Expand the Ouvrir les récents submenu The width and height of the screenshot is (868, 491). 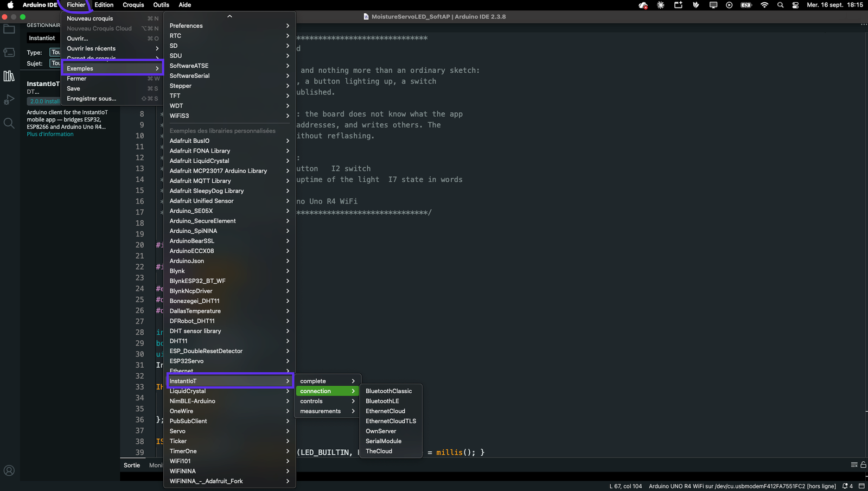click(x=112, y=48)
